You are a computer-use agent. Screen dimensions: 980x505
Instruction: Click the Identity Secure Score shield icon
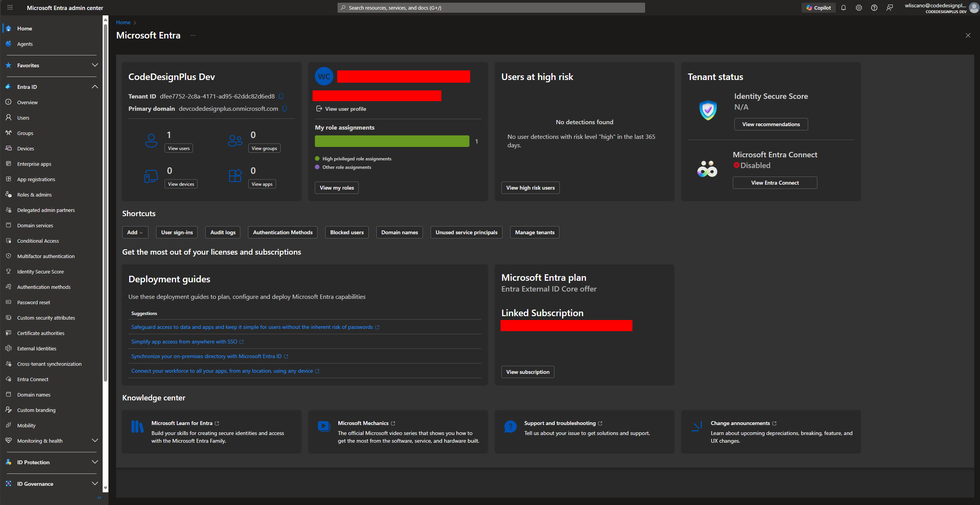pyautogui.click(x=708, y=110)
